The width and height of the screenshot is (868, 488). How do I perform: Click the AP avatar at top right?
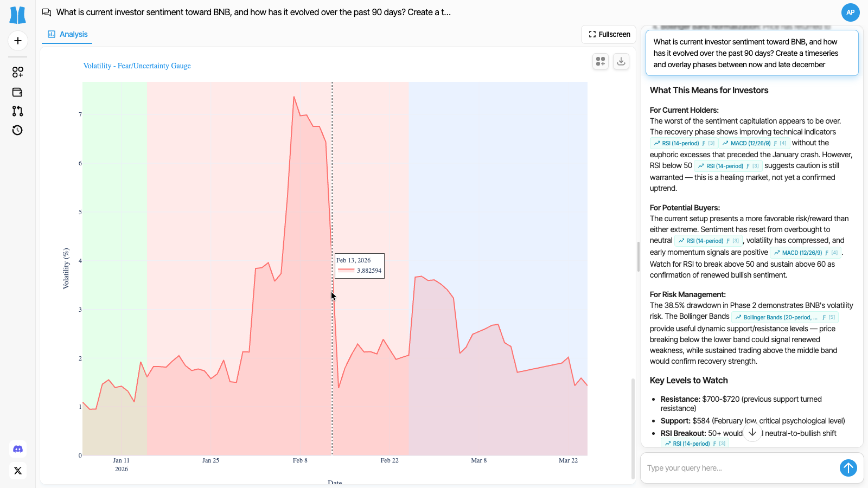pyautogui.click(x=850, y=12)
